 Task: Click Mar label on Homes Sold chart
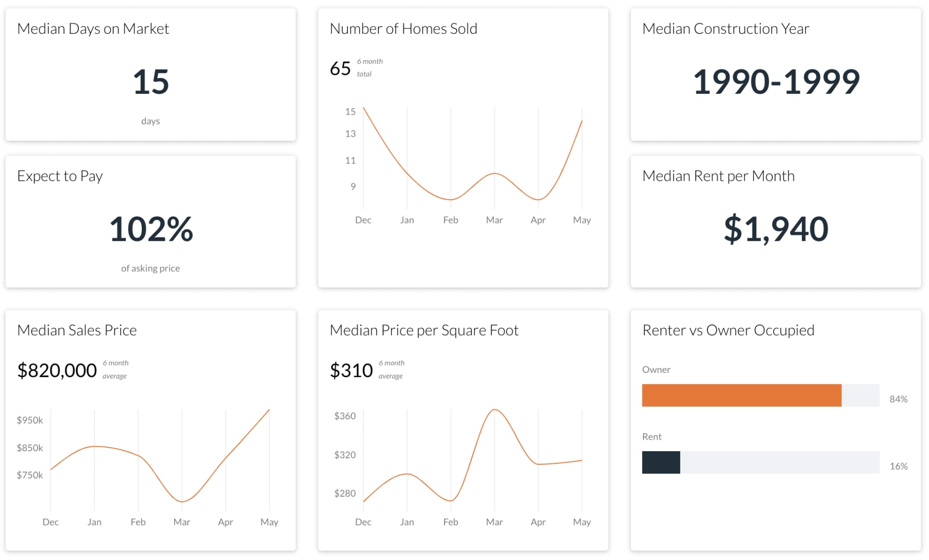(494, 220)
